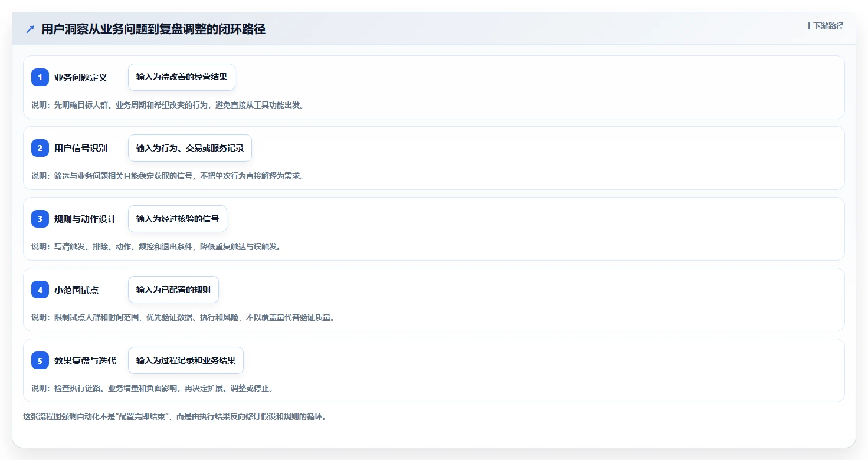Click the step number 3 badge
This screenshot has width=868, height=460.
[40, 219]
